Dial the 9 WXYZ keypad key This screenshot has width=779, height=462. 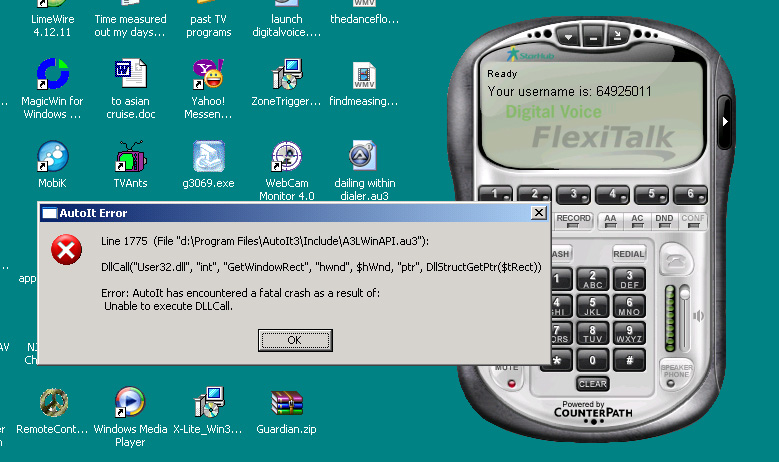[x=629, y=333]
